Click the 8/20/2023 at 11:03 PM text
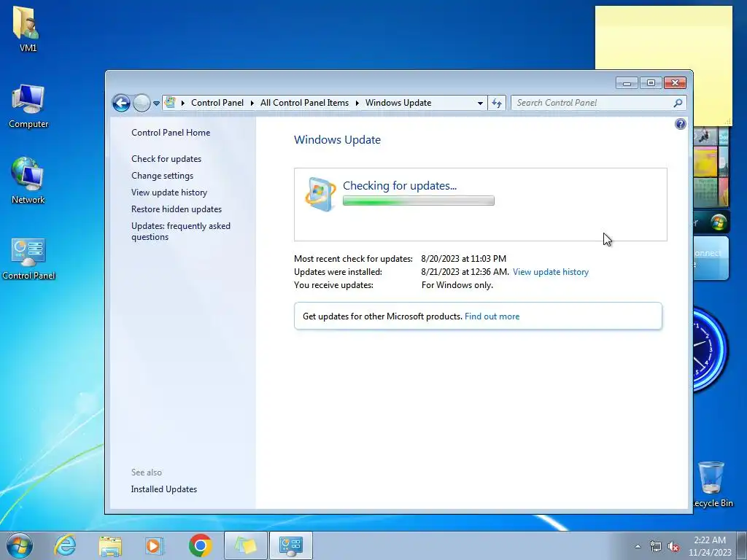747x560 pixels. click(463, 259)
